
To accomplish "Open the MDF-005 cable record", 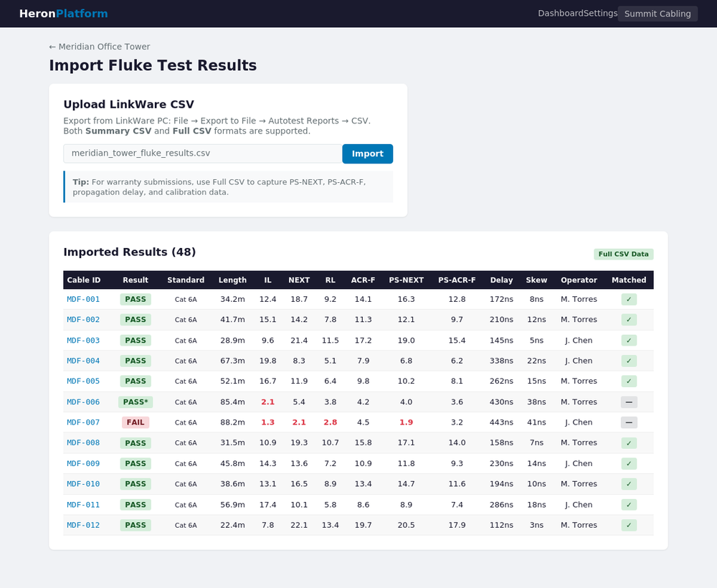I will click(x=84, y=381).
